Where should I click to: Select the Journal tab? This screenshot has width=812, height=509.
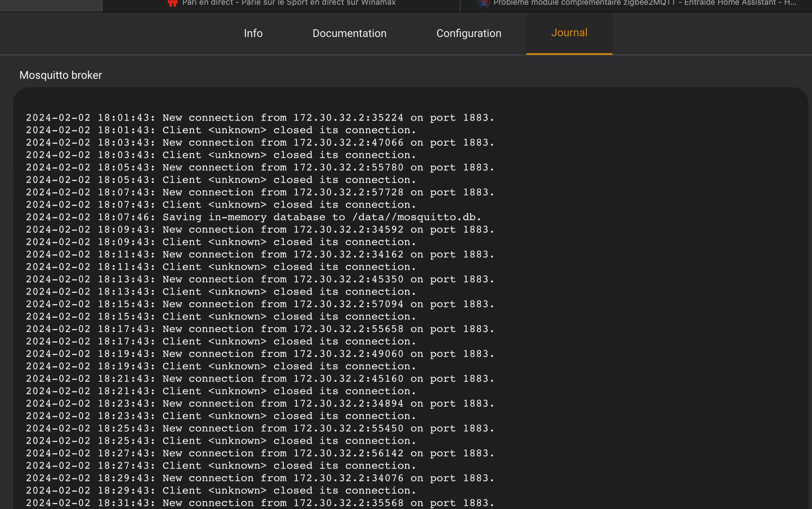(569, 33)
